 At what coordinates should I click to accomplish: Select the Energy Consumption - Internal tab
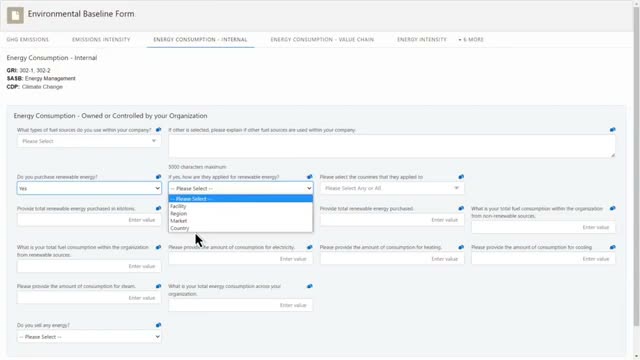(200, 40)
